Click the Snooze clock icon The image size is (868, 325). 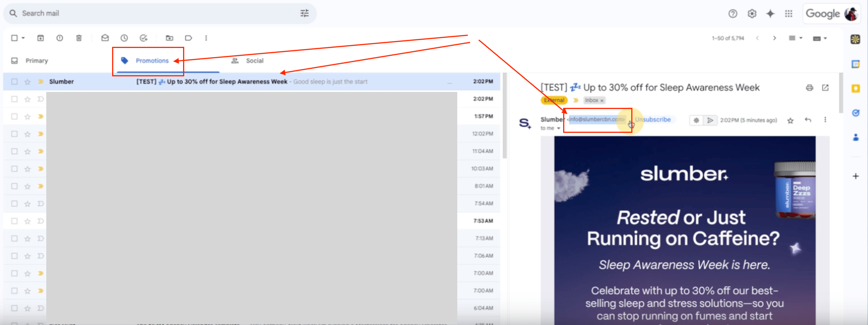[124, 38]
